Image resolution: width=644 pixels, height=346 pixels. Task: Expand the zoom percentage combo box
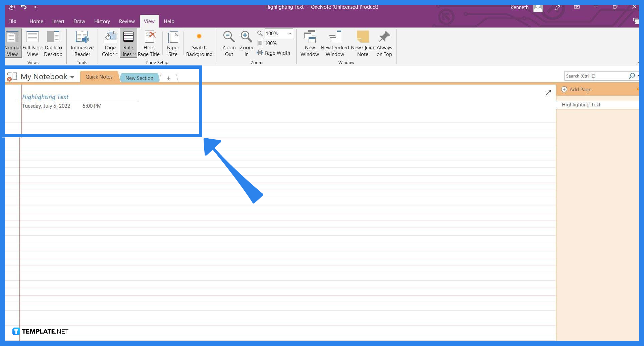(290, 33)
